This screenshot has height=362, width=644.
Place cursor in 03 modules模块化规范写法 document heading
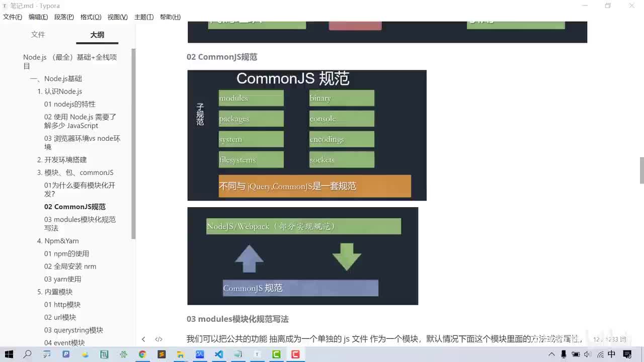237,319
